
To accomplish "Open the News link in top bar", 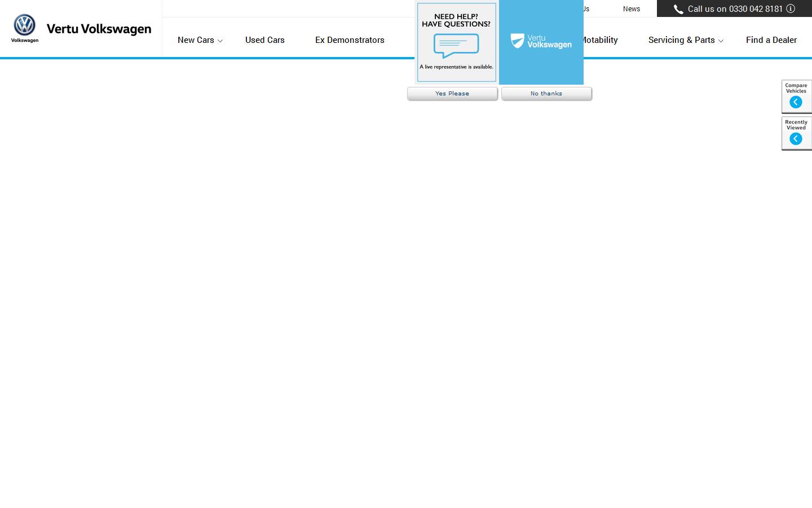I will click(631, 9).
